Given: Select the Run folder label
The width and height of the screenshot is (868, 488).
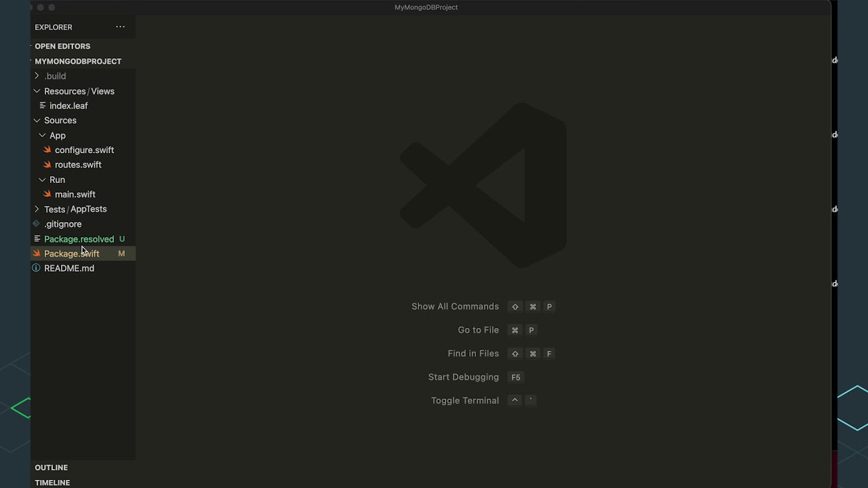Looking at the screenshot, I should pos(57,180).
